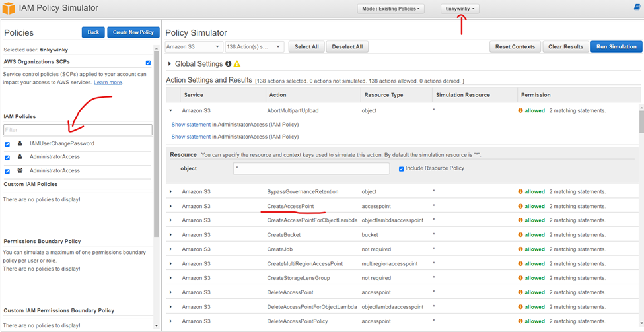Open the 138 Action(s) selected dropdown
This screenshot has height=332, width=644.
(x=255, y=47)
